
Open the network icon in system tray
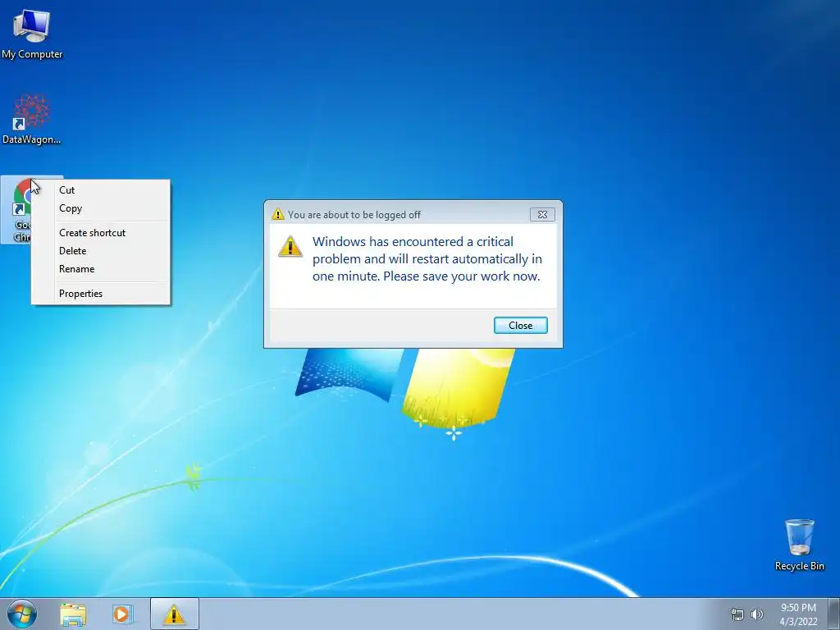coord(737,614)
